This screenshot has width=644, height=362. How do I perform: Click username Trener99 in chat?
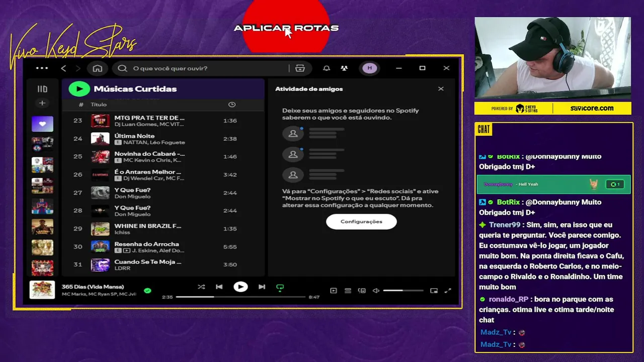click(505, 225)
